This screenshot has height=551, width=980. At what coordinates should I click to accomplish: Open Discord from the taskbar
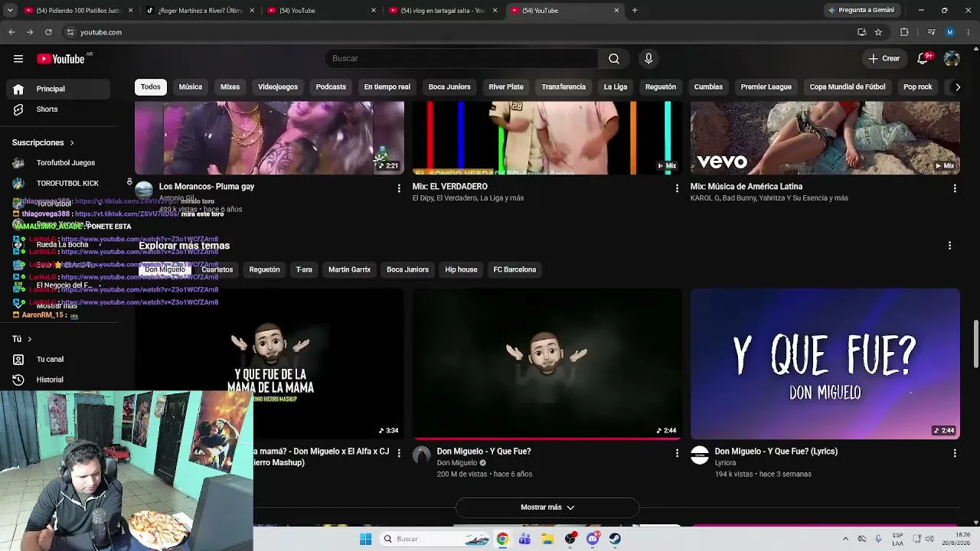click(593, 539)
